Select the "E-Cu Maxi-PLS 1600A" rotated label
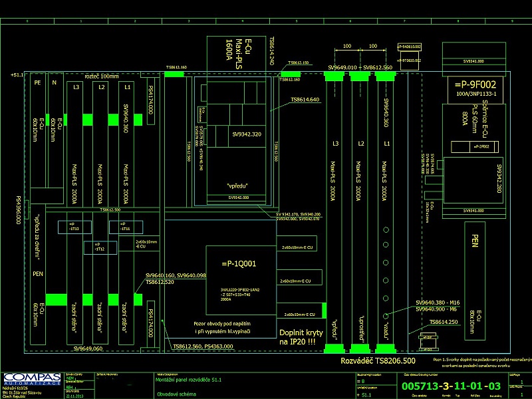532x399 pixels. click(239, 54)
